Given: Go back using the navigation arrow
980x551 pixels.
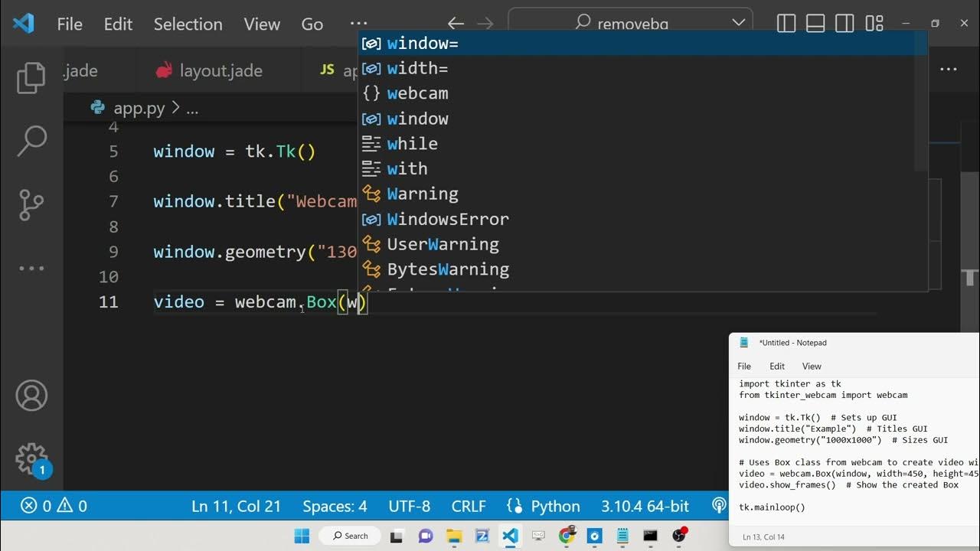Looking at the screenshot, I should pos(456,24).
